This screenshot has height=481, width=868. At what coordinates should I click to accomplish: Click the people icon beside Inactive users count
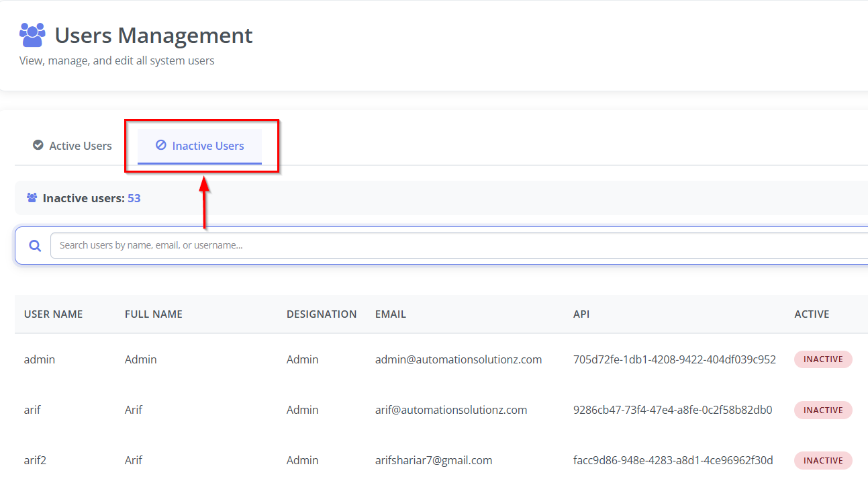[32, 198]
